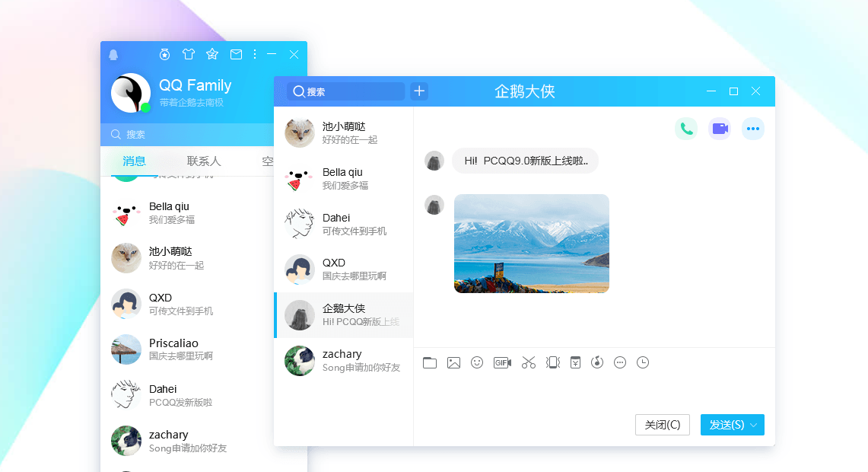The height and width of the screenshot is (472, 868).
Task: Click the QQ Family nickname in main window
Action: pyautogui.click(x=196, y=85)
